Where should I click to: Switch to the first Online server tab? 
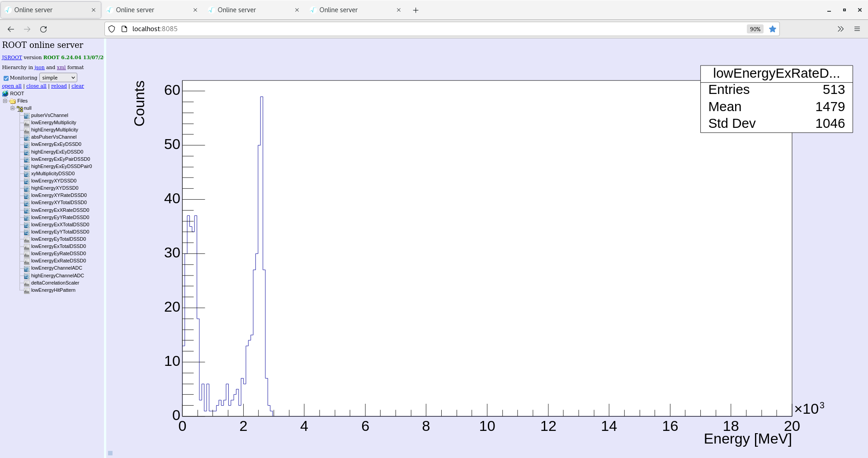point(51,10)
